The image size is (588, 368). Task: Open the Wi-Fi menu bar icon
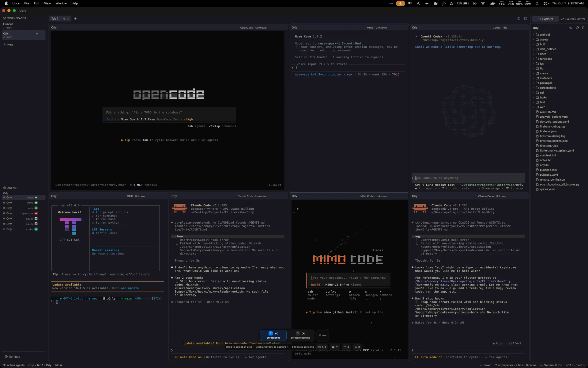(x=483, y=3)
